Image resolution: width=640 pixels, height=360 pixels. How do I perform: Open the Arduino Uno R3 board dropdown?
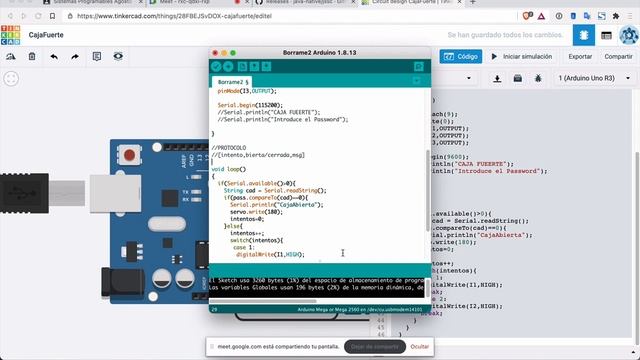pyautogui.click(x=594, y=78)
